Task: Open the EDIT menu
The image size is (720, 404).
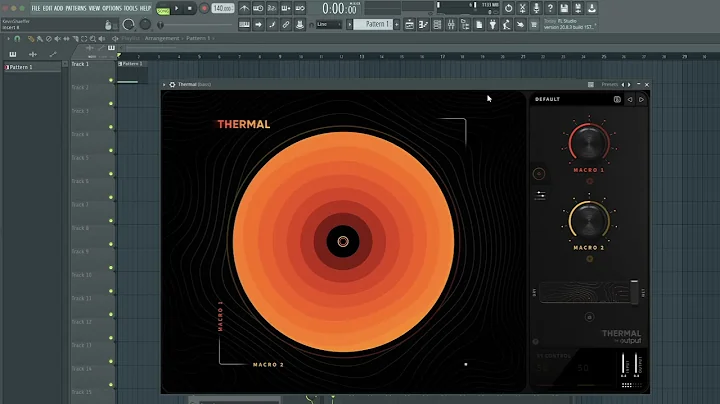Action: [x=47, y=8]
